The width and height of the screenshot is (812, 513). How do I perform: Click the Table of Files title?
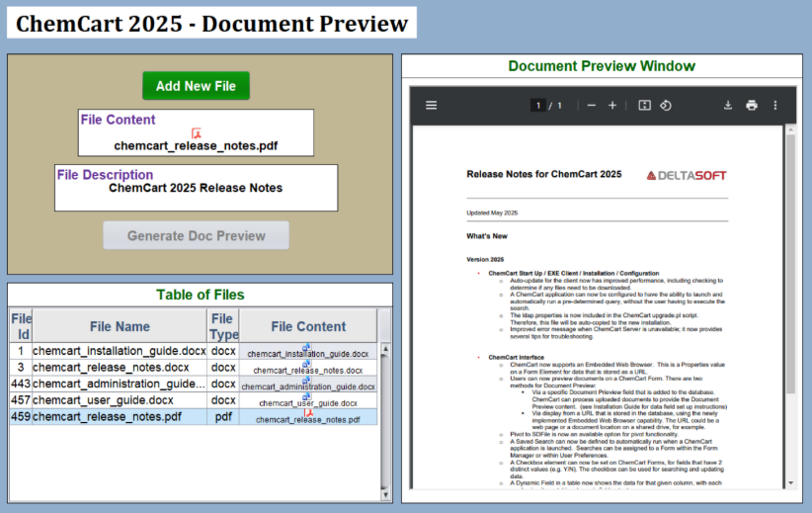200,295
